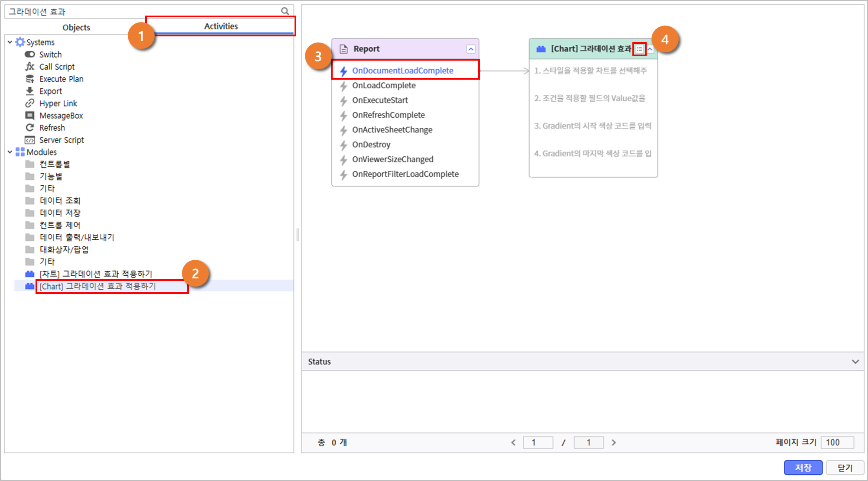Image resolution: width=868 pixels, height=481 pixels.
Task: Select the MessageBox icon
Action: [x=30, y=116]
